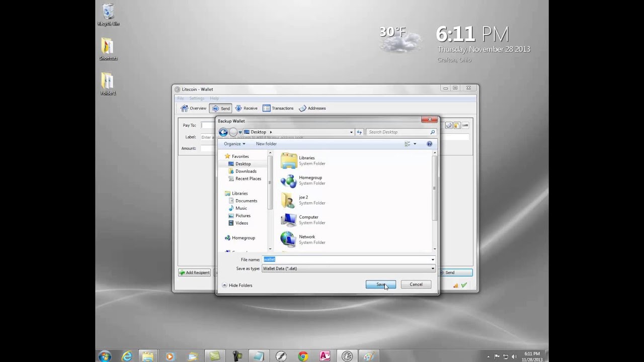Open Microsoft Access from the taskbar
The height and width of the screenshot is (362, 644).
[x=325, y=356]
